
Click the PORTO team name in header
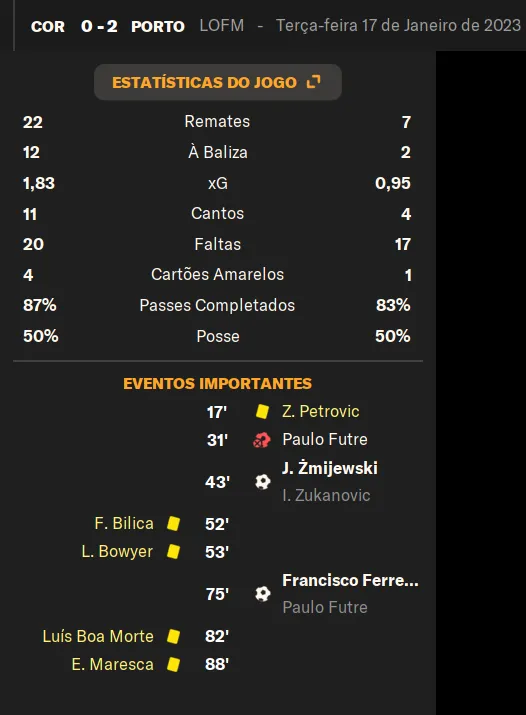[x=158, y=26]
